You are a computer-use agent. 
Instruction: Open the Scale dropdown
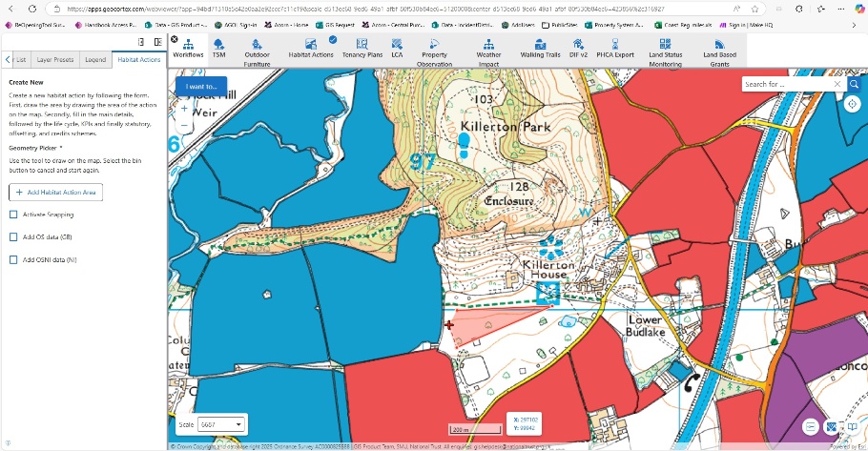[222, 423]
